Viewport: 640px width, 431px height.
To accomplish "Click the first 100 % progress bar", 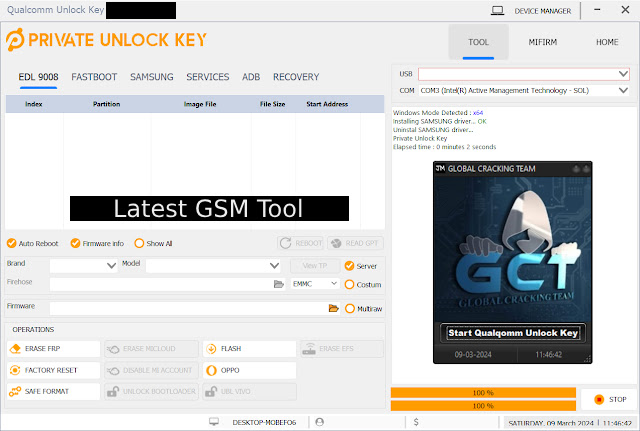I will [x=483, y=393].
